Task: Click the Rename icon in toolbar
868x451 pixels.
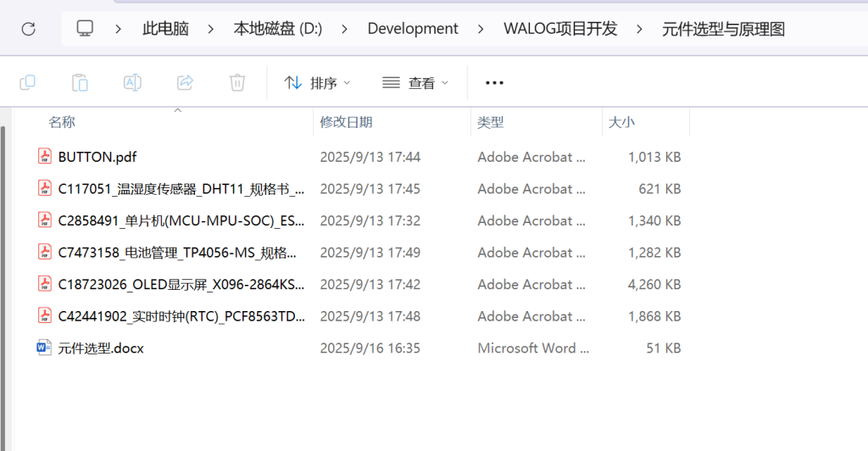Action: point(132,82)
